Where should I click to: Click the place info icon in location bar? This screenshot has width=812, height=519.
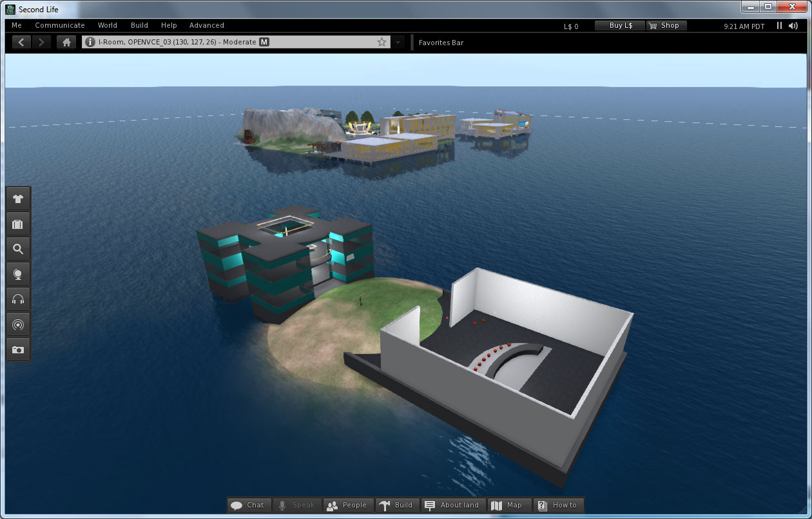(x=90, y=42)
